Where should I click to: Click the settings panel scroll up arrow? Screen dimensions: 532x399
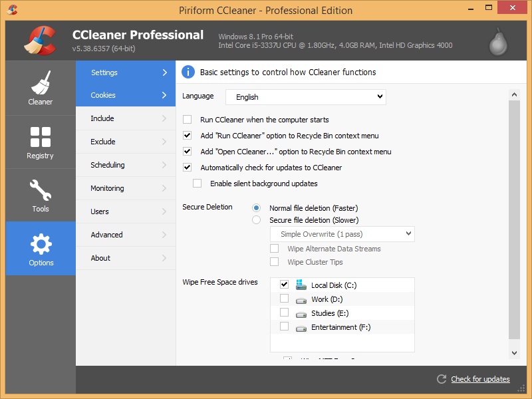[x=514, y=94]
